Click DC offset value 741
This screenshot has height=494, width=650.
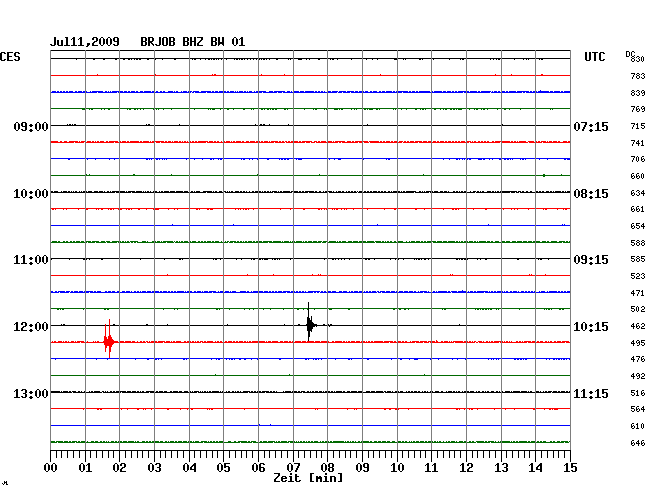coord(638,143)
